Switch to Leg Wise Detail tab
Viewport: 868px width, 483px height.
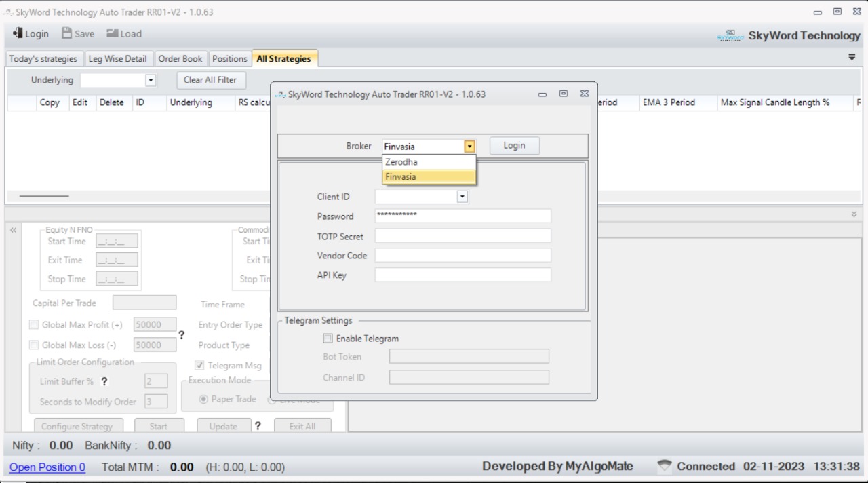(x=118, y=59)
